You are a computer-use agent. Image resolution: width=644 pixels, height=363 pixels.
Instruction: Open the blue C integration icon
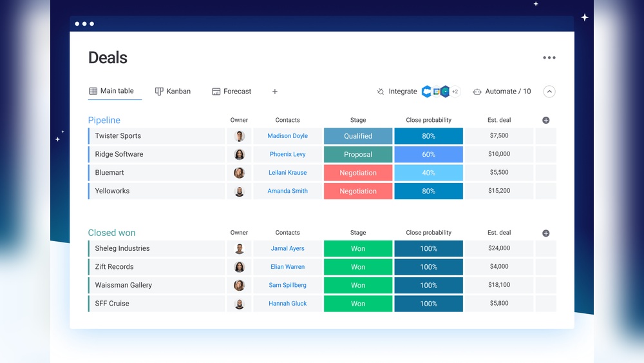427,92
